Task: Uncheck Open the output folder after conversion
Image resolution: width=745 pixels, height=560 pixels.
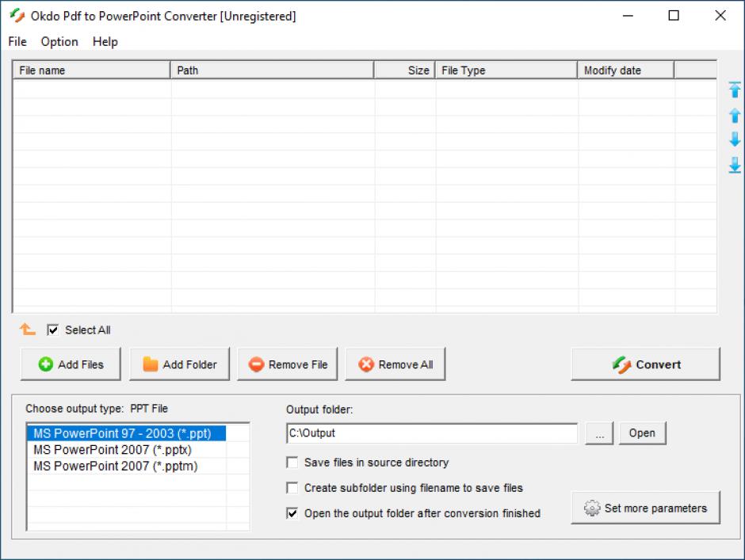Action: tap(292, 513)
